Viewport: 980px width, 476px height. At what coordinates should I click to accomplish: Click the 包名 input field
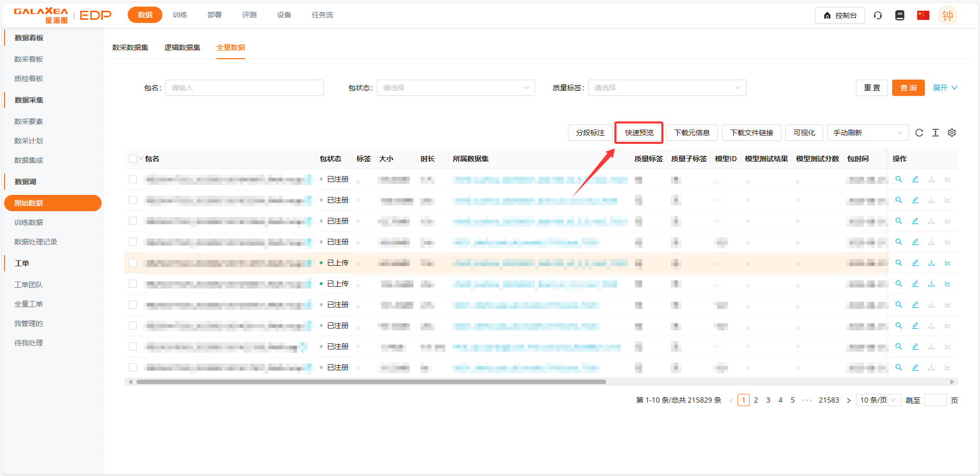[244, 88]
